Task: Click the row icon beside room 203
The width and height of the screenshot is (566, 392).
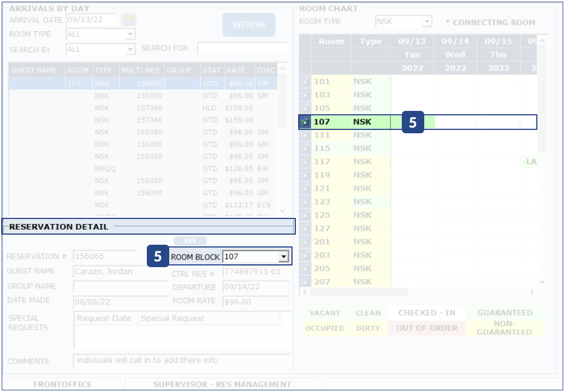Action: pyautogui.click(x=305, y=255)
